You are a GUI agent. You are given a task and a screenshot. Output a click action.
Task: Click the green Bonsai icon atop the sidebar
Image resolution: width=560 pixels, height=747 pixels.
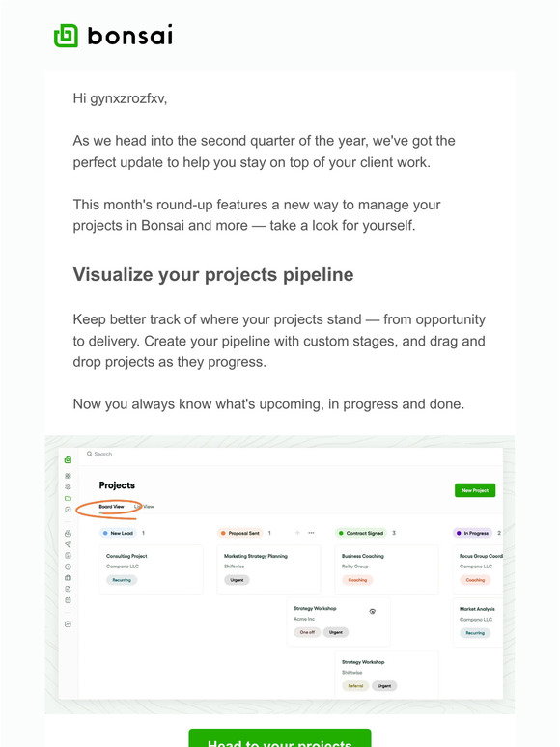(68, 459)
